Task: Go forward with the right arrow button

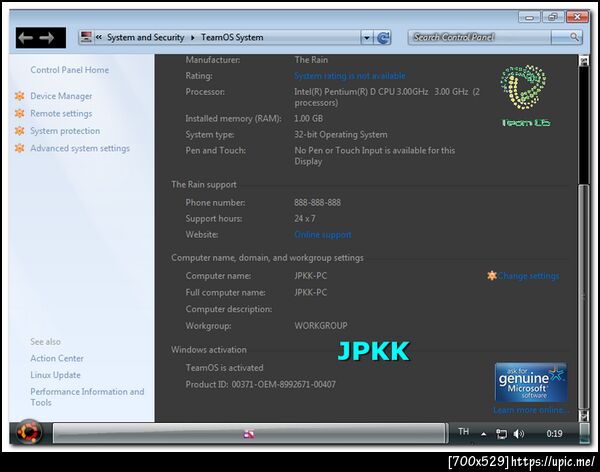Action: point(47,38)
